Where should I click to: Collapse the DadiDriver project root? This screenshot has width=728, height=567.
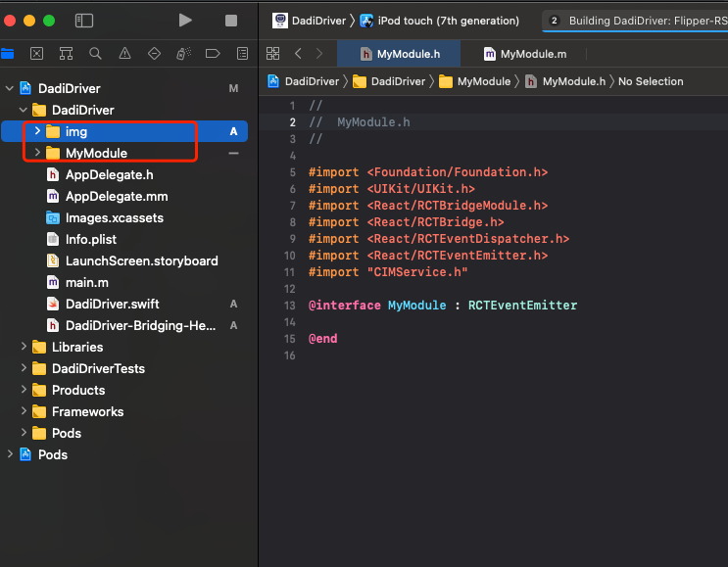[x=9, y=88]
